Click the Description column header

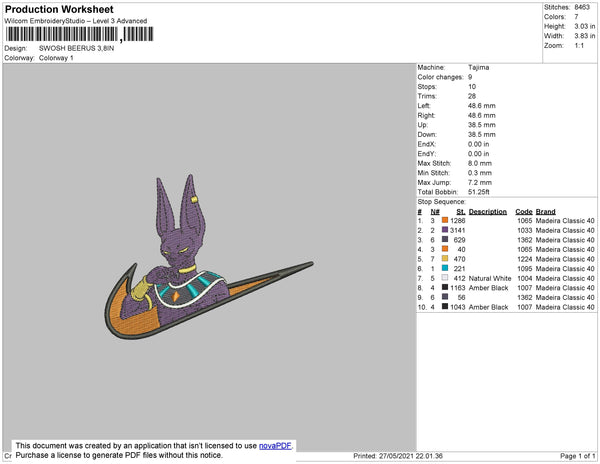488,211
